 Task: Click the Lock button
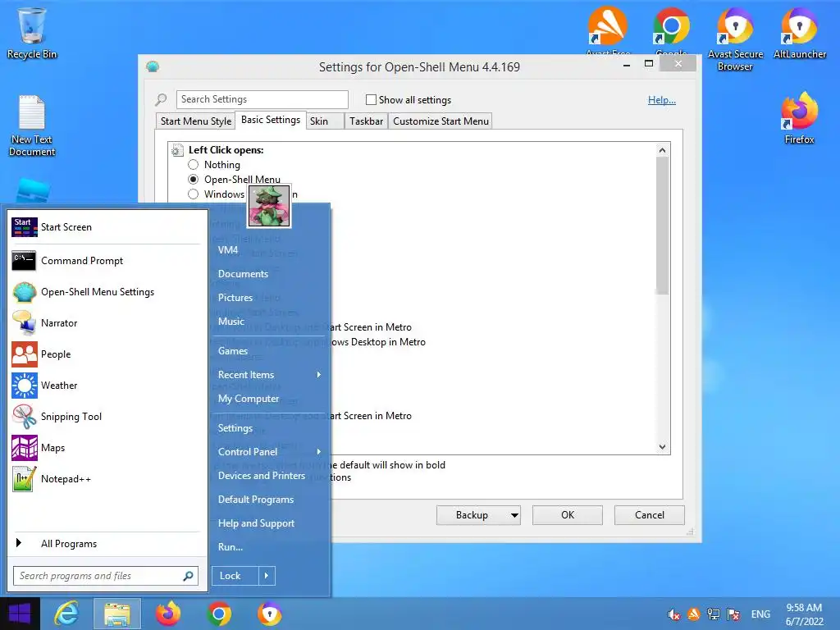tap(235, 576)
